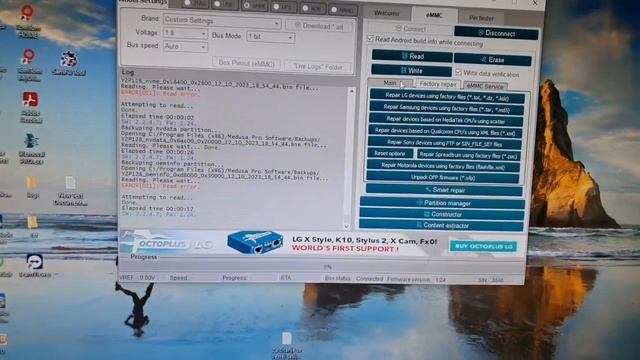Click the Octoplus box image in banner
Image resolution: width=640 pixels, height=360 pixels.
(x=256, y=242)
